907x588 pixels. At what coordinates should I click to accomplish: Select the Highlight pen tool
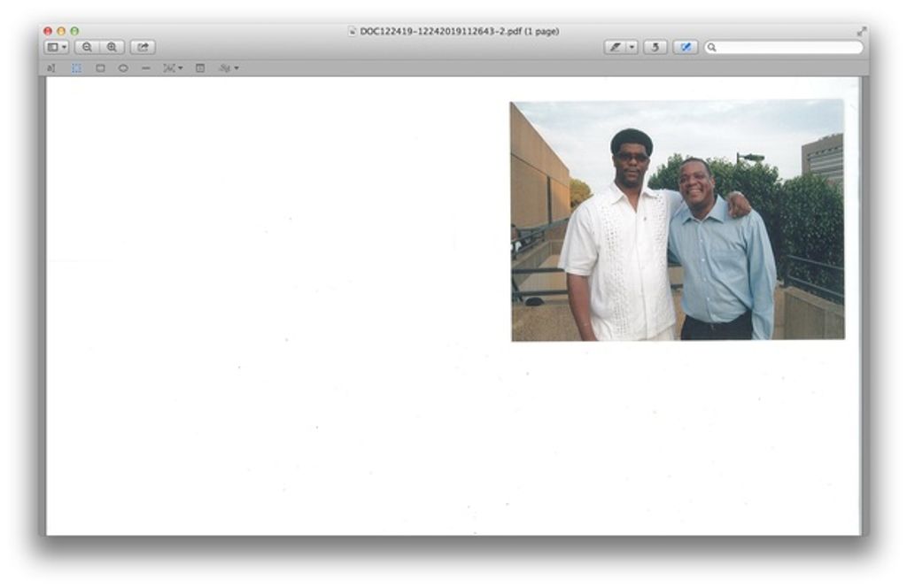pos(616,48)
